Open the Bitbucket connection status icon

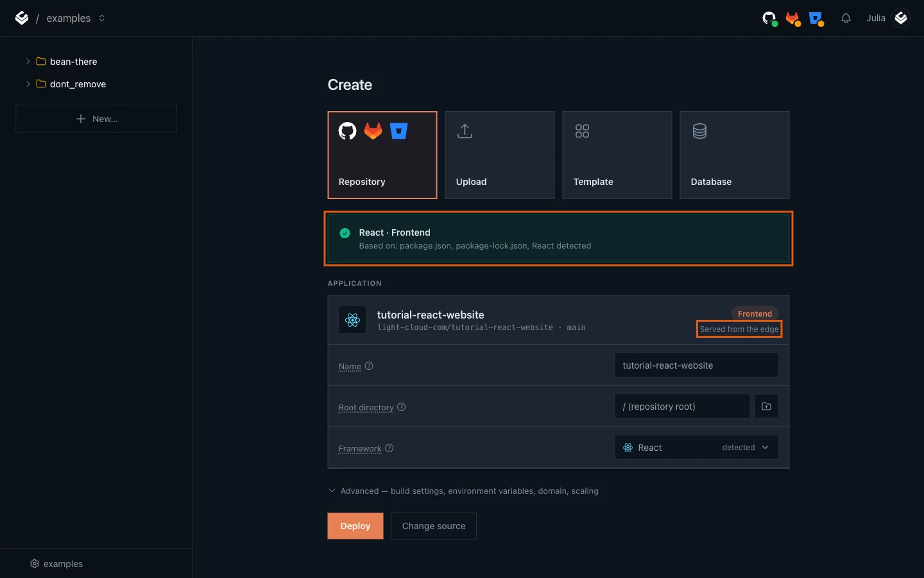pos(816,19)
